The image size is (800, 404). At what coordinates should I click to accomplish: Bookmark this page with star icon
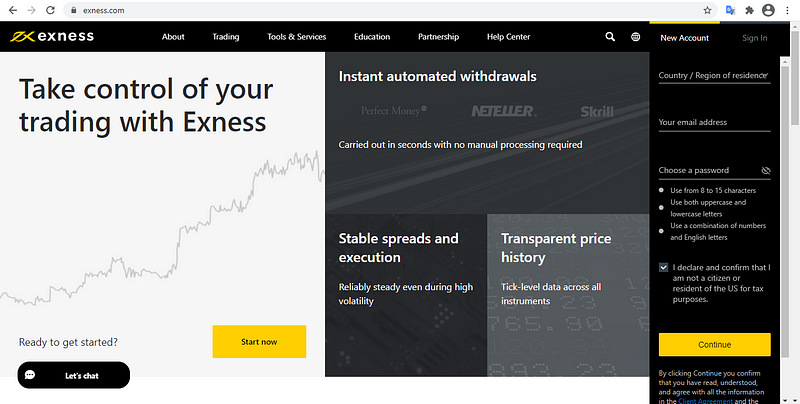pyautogui.click(x=707, y=10)
